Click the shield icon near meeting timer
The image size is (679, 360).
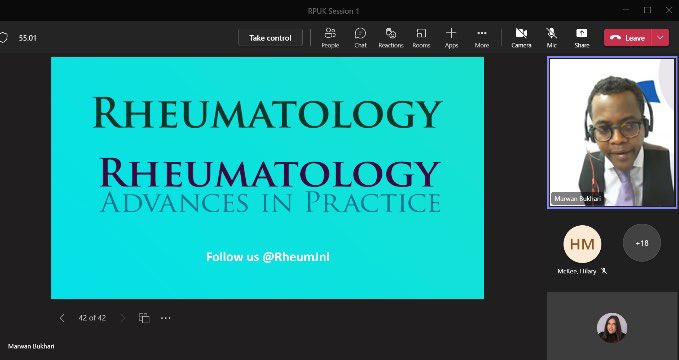3,38
